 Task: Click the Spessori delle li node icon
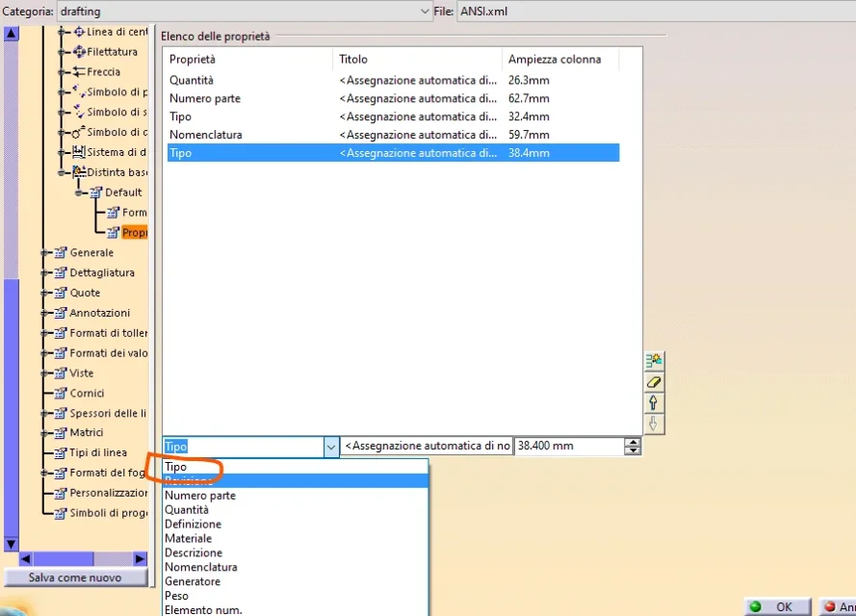(61, 414)
